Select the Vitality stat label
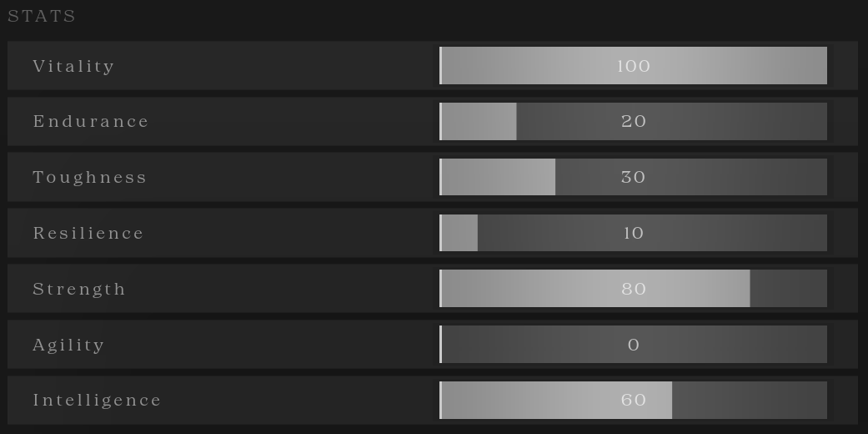868x434 pixels. [73, 66]
